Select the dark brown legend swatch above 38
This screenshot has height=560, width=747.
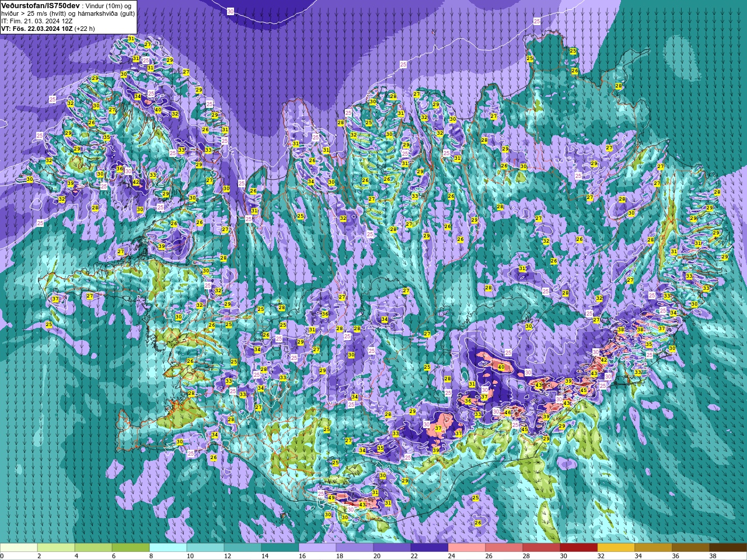[x=728, y=548]
